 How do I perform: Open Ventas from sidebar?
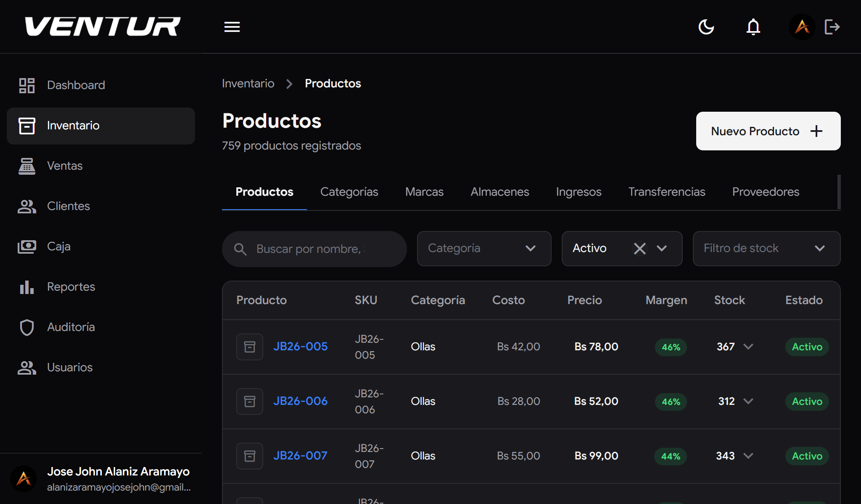pos(65,165)
